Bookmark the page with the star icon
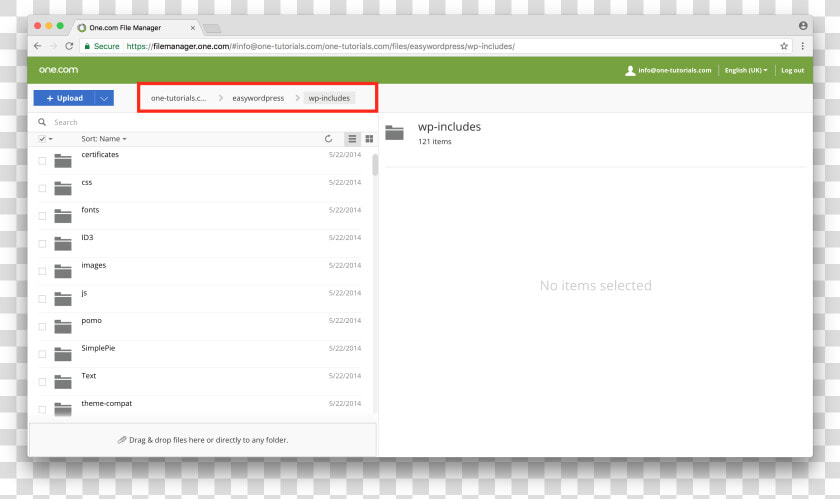Screen dimensions: 840x499 tap(784, 46)
